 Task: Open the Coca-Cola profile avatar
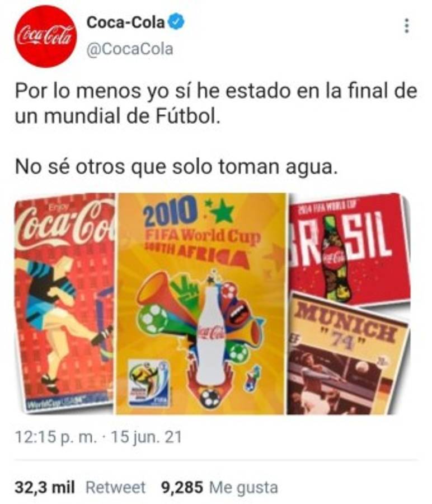[x=45, y=36]
